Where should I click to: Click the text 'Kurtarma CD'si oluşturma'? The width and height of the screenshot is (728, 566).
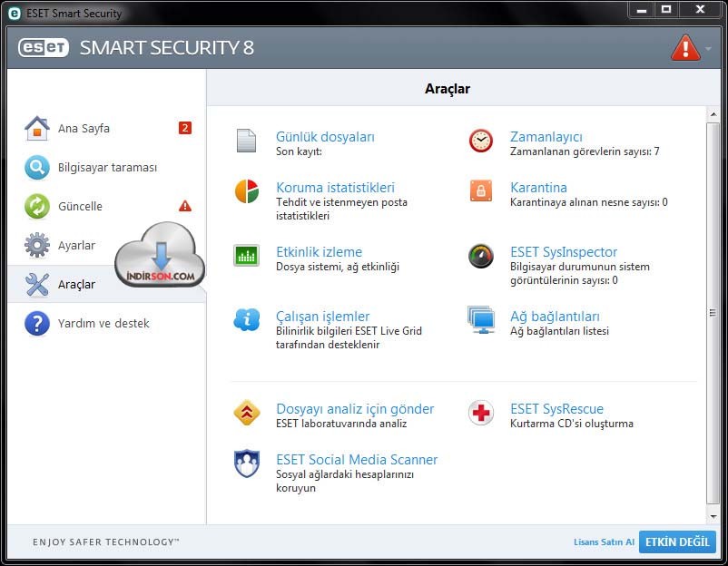[572, 424]
